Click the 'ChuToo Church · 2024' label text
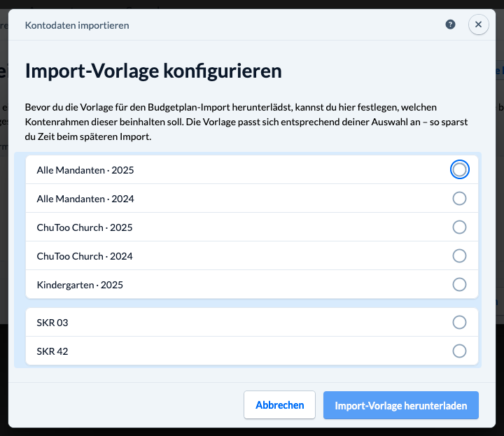 click(85, 256)
